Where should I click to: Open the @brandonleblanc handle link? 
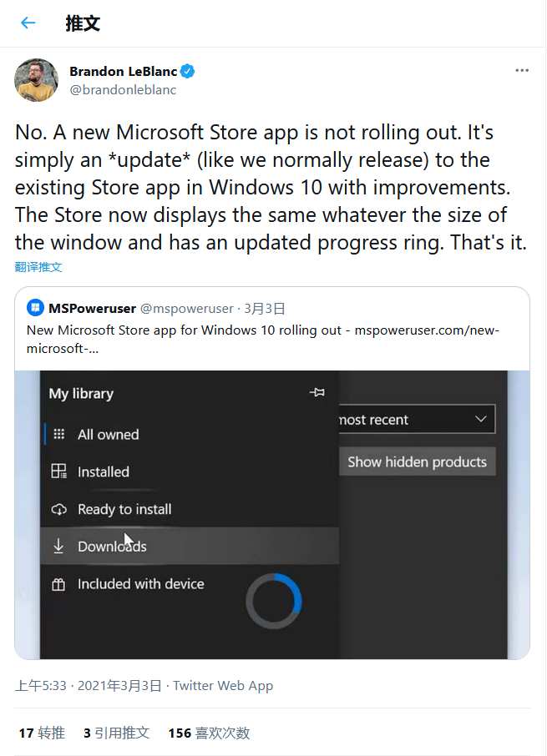coord(123,90)
